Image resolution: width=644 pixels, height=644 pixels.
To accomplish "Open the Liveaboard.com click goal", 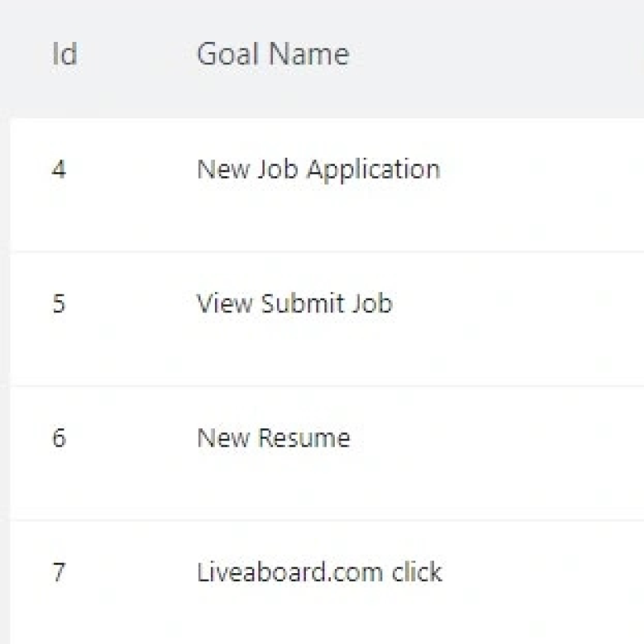I will [x=320, y=572].
